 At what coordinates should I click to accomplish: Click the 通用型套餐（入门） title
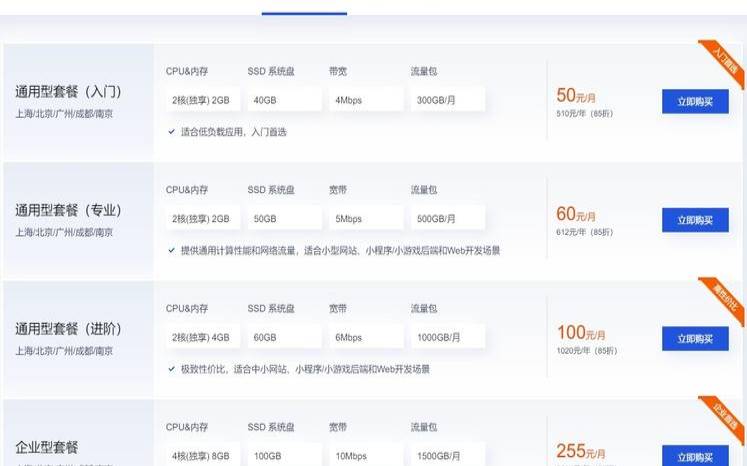[x=68, y=91]
